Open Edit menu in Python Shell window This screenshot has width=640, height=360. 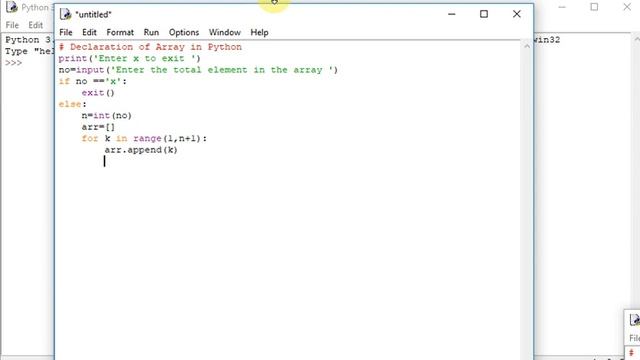[36, 25]
